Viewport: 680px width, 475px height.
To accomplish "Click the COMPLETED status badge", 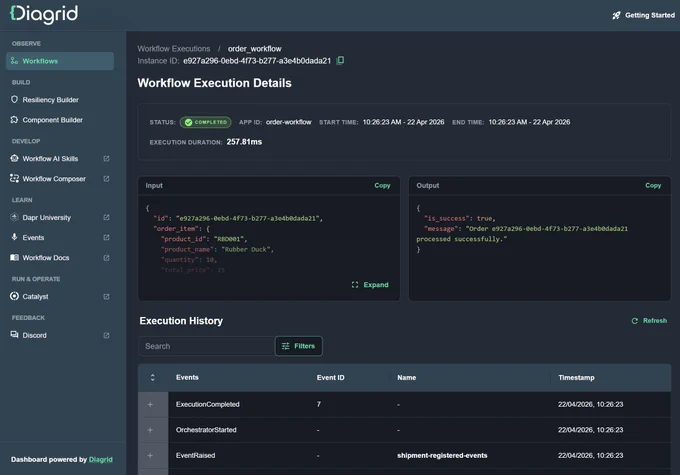I will pyautogui.click(x=206, y=122).
